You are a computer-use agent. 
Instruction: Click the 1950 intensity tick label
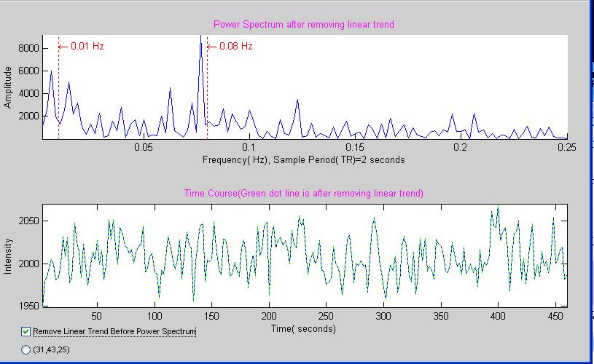pyautogui.click(x=29, y=306)
